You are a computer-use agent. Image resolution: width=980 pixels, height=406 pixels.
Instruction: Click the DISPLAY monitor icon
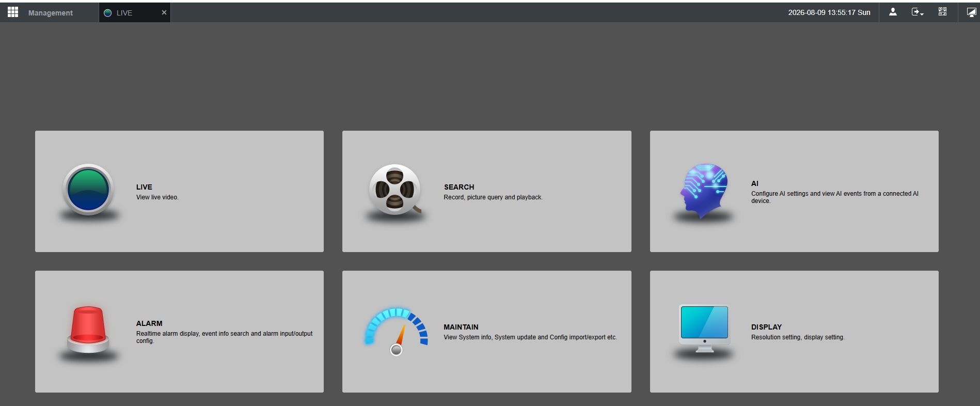(x=704, y=329)
